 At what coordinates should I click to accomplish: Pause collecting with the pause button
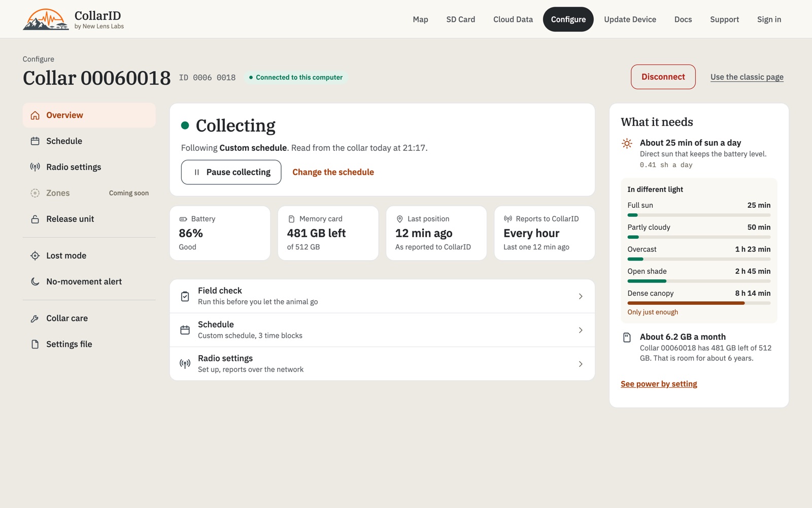231,172
